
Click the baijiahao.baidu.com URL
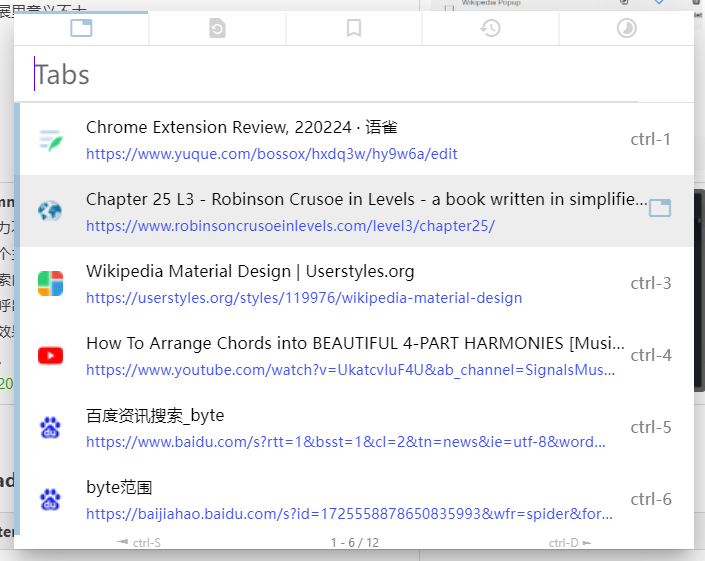pos(349,514)
